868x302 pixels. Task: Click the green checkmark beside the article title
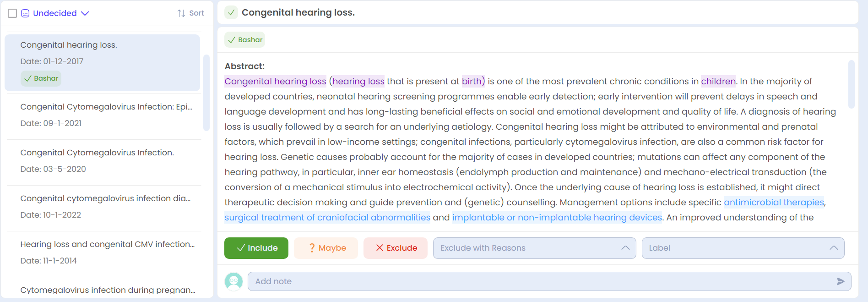(232, 12)
